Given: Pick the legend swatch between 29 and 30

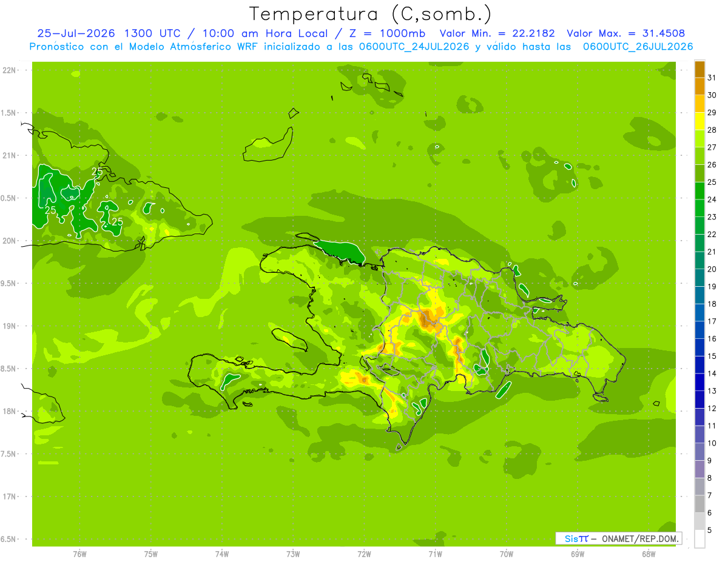Looking at the screenshot, I should pos(699,104).
